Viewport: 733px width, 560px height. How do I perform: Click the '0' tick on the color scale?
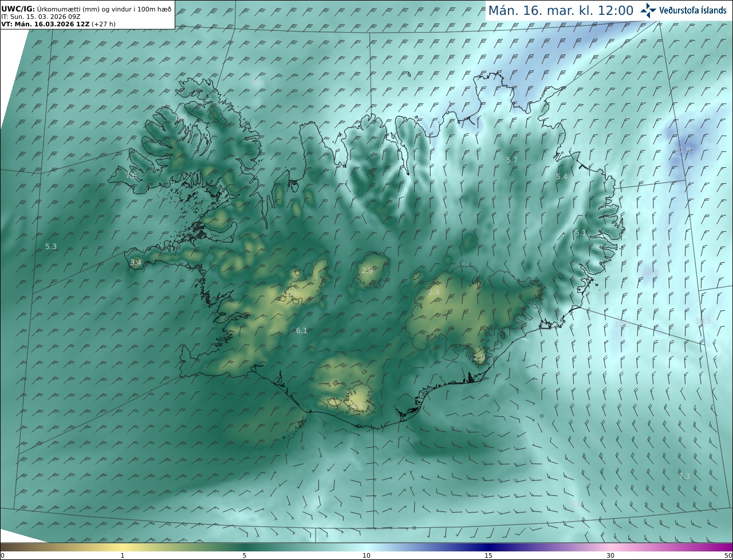pyautogui.click(x=2, y=555)
